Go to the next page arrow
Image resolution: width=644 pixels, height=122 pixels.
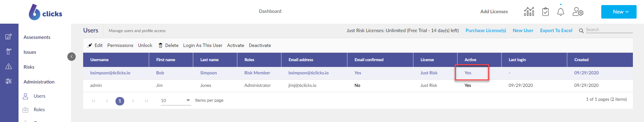point(133,101)
